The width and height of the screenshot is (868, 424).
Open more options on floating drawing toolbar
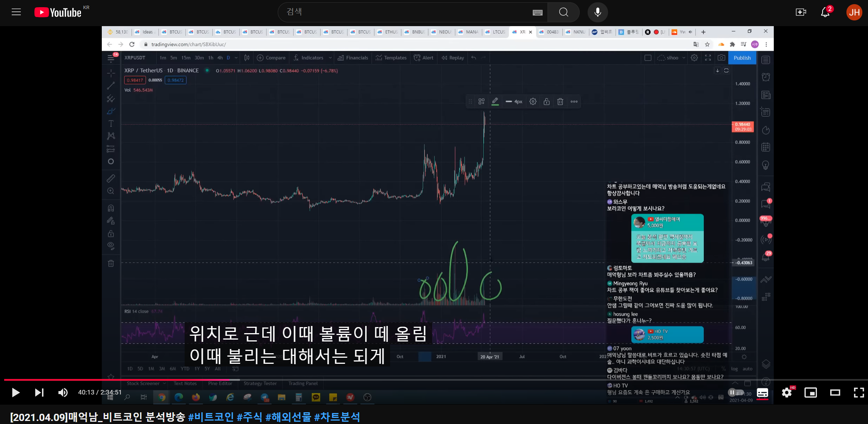coord(574,101)
